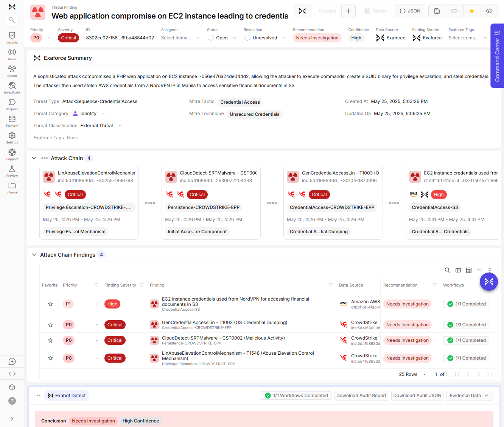Open Finding Severity column filter menu
The width and height of the screenshot is (504, 427).
(x=142, y=285)
